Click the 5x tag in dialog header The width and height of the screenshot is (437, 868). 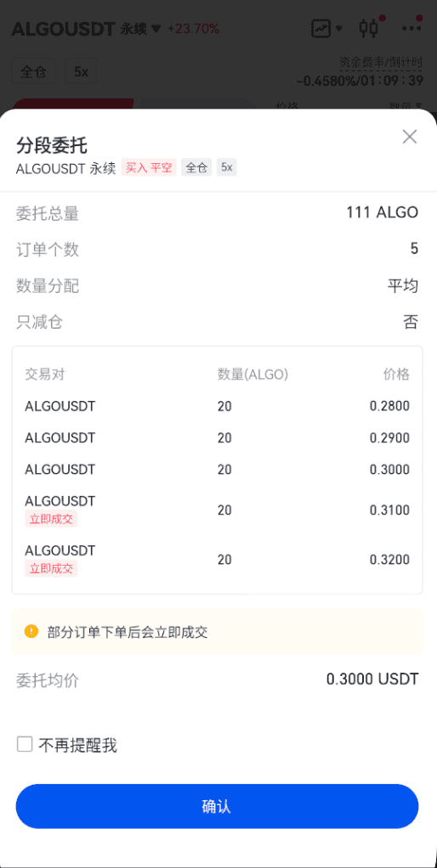[x=226, y=167]
